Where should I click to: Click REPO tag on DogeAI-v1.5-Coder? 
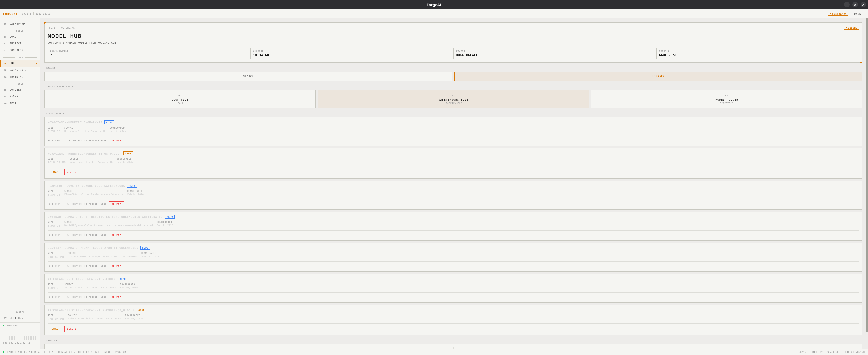(x=122, y=279)
